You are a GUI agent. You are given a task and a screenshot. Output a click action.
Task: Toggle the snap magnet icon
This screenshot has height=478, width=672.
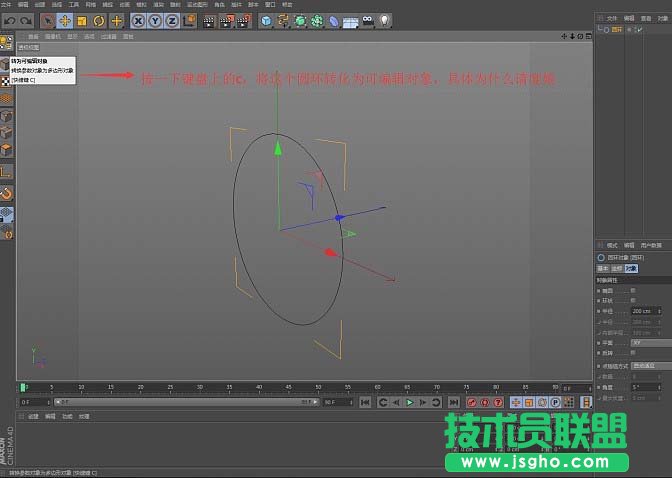6,194
